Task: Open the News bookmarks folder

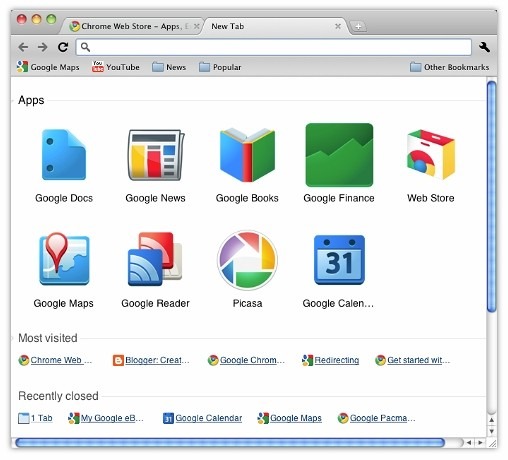Action: pos(169,67)
